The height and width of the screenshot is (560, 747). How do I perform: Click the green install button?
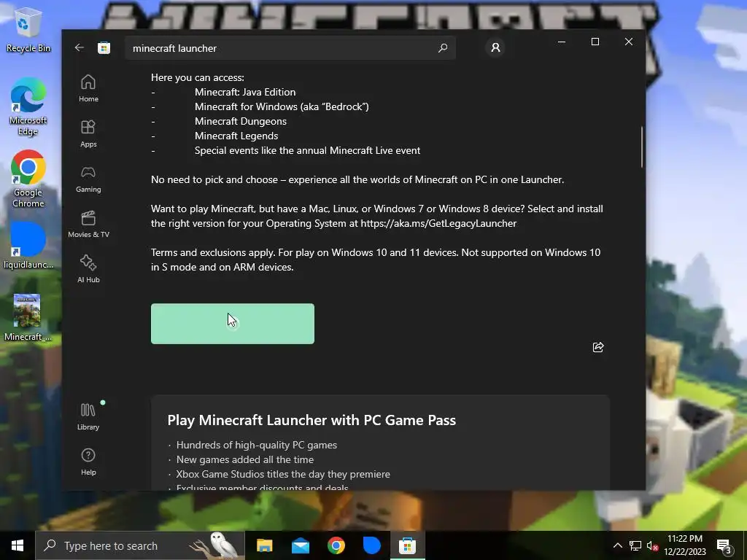point(233,324)
